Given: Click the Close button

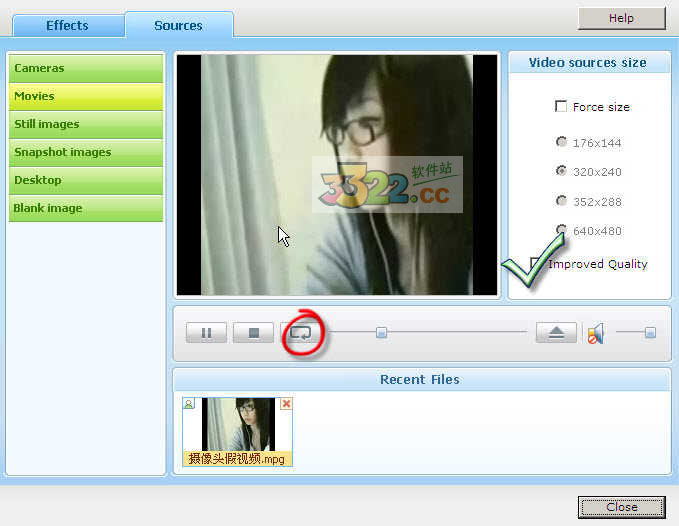Looking at the screenshot, I should [621, 507].
